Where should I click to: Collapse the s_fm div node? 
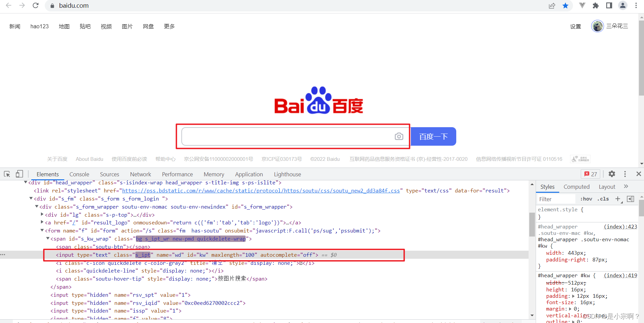(31, 199)
